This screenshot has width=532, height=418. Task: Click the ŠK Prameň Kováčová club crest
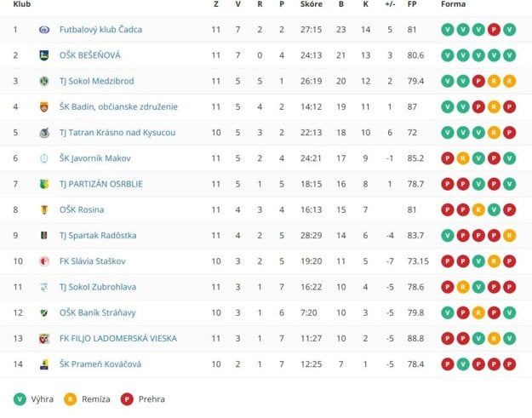click(x=44, y=364)
